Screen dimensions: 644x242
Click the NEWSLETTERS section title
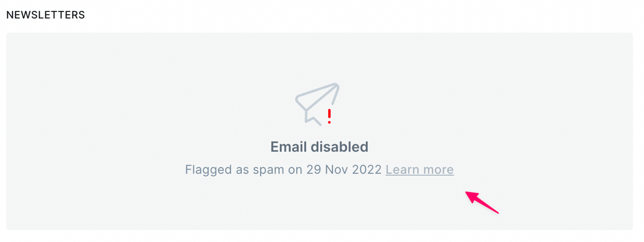pyautogui.click(x=45, y=15)
